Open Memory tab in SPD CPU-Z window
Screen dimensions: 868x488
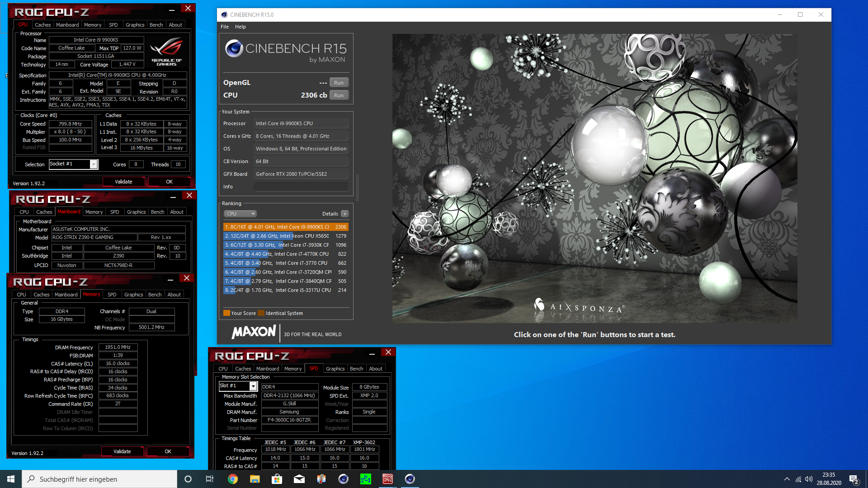click(293, 369)
